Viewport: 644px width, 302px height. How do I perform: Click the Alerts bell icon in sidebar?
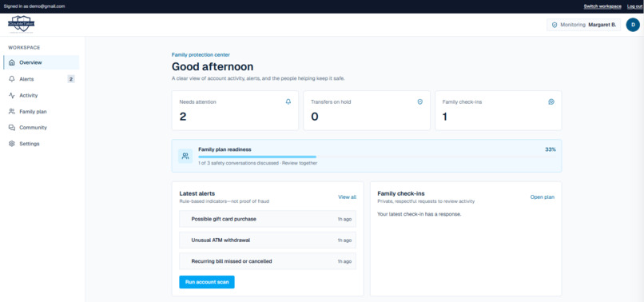(11, 79)
